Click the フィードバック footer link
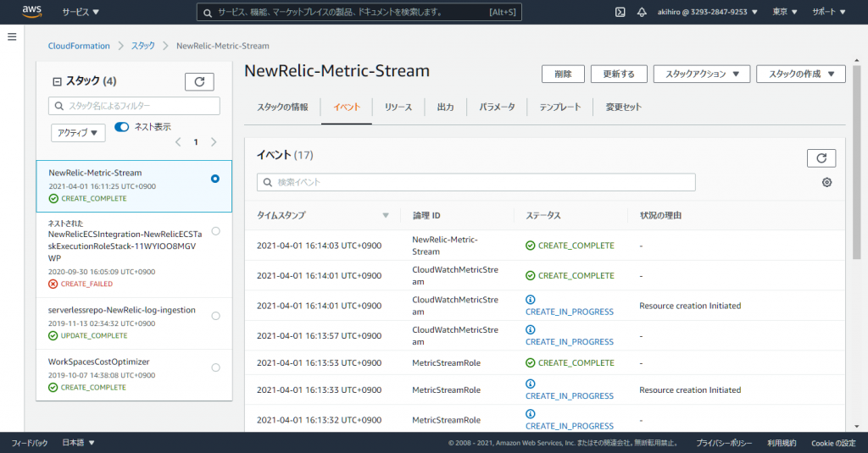Screen dimensions: 868x453 pos(30,443)
